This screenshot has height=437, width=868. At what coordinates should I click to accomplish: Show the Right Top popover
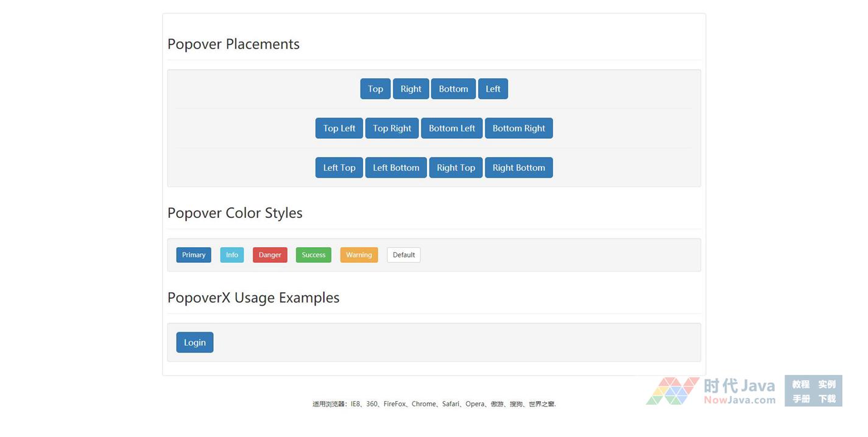tap(456, 168)
